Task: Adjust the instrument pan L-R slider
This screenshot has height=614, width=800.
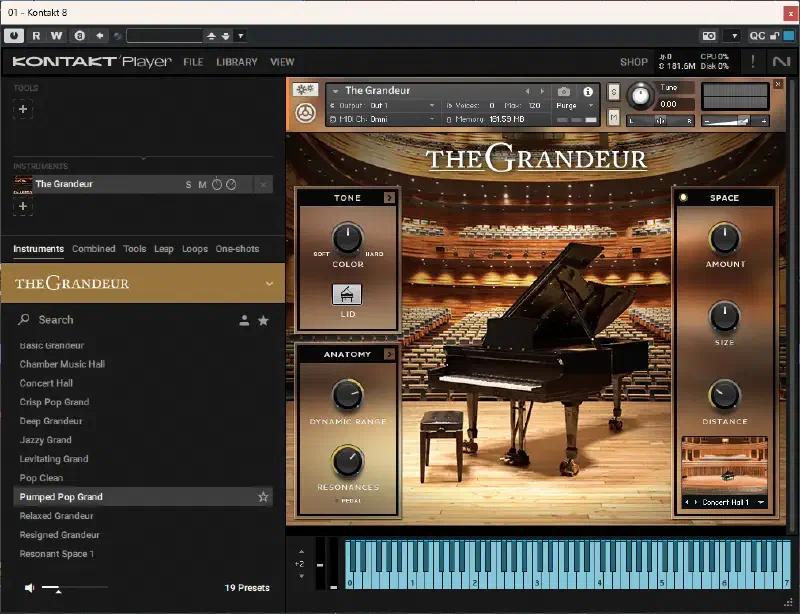Action: (x=660, y=121)
